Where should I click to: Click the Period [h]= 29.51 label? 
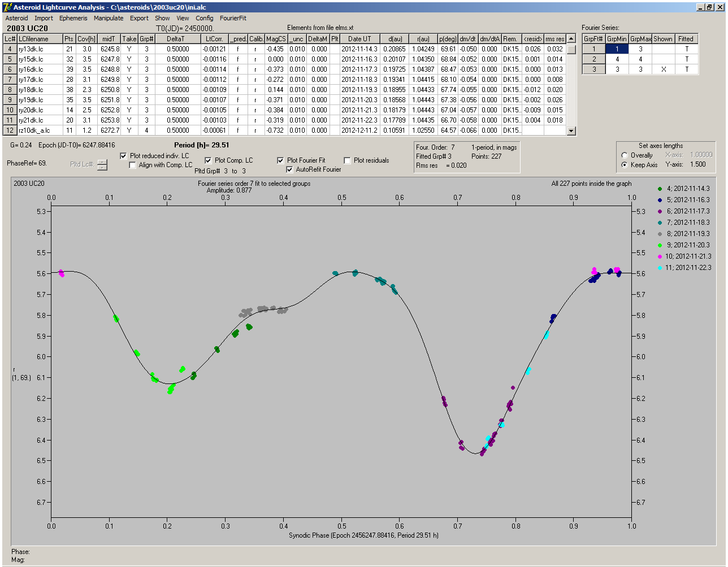point(201,145)
